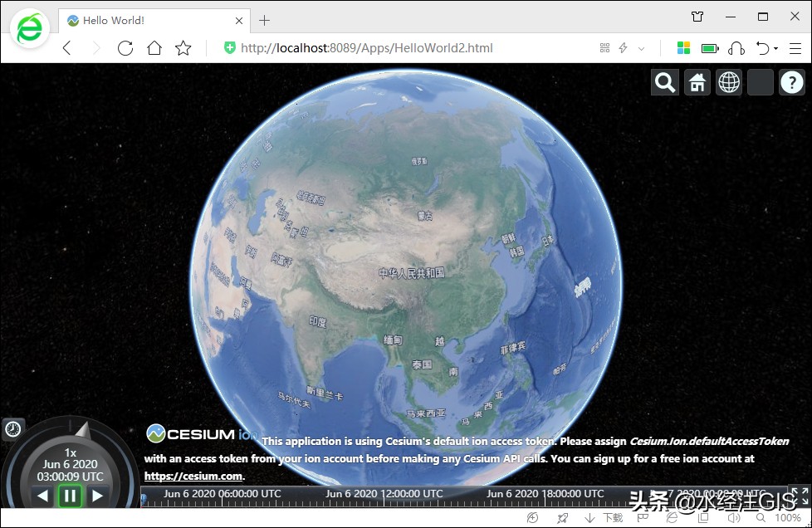Click the 360 browser logo
812x528 pixels.
[x=30, y=28]
